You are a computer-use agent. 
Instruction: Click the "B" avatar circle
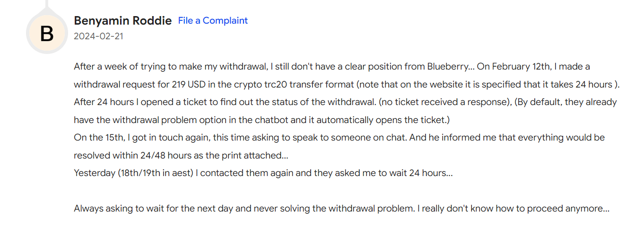click(46, 34)
